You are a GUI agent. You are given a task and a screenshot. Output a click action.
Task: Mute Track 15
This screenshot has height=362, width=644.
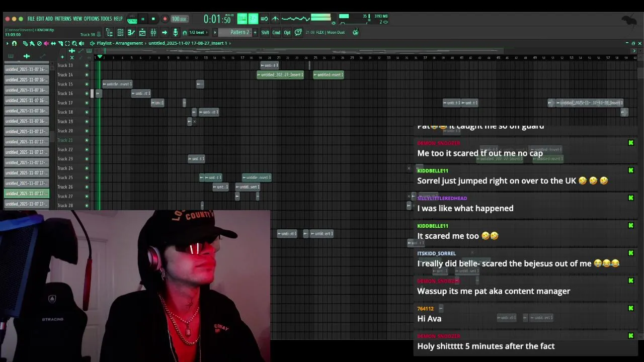[87, 84]
